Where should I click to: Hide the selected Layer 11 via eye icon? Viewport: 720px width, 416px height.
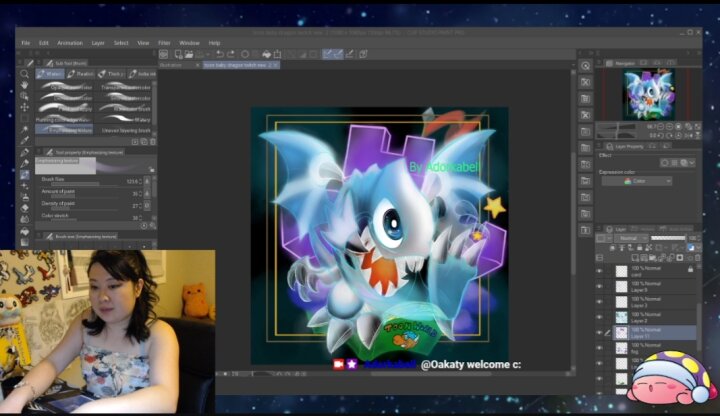pyautogui.click(x=599, y=332)
